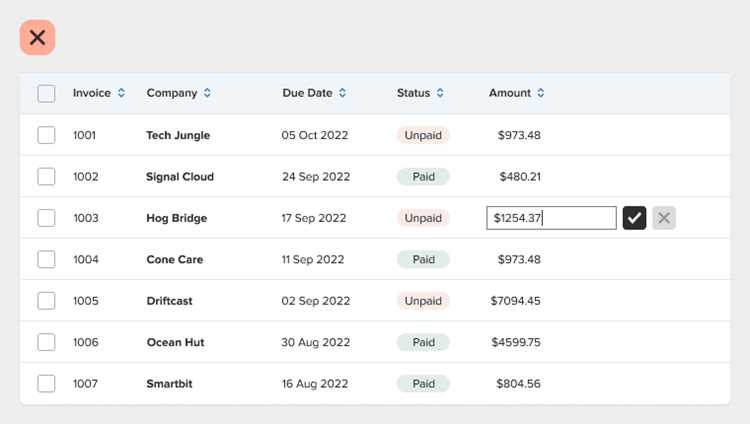750x424 pixels.
Task: Click the Unpaid badge for Tech Jungle
Action: (423, 135)
